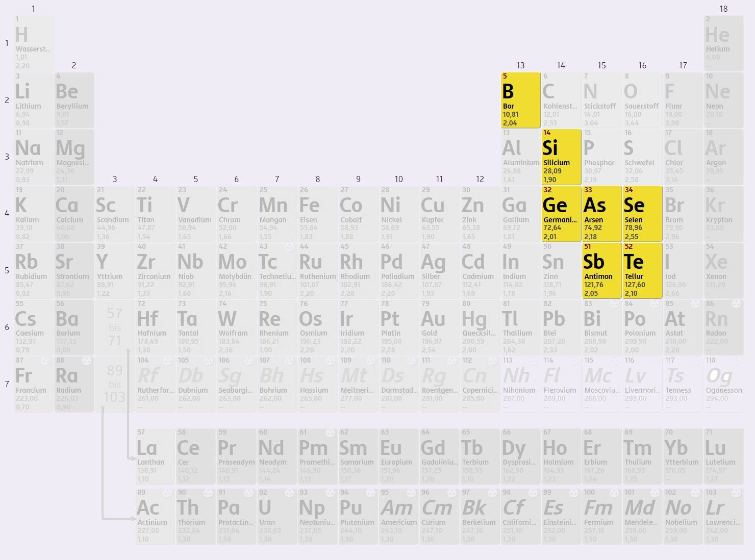Click the Zinn (Sn) tile

click(561, 270)
